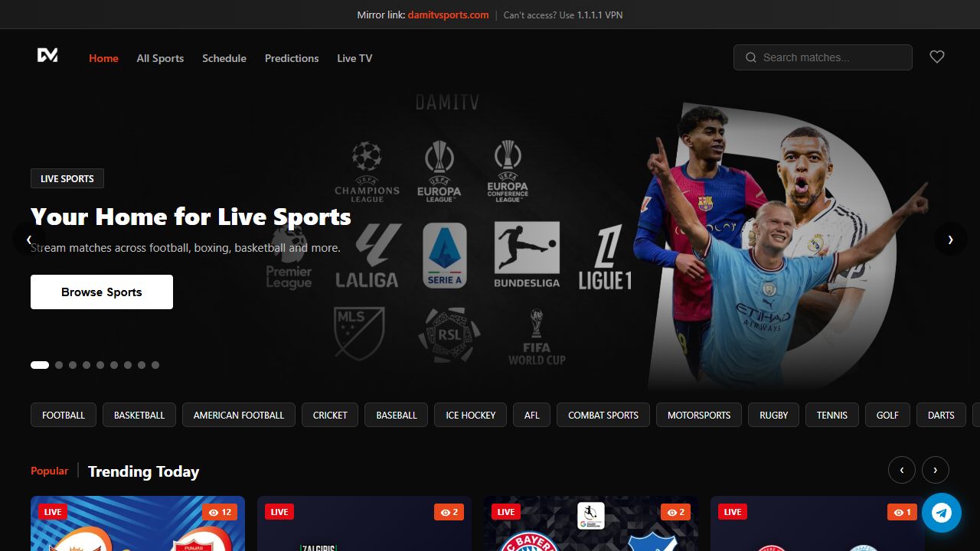The width and height of the screenshot is (980, 551).
Task: Filter by the Basketball category
Action: (139, 415)
